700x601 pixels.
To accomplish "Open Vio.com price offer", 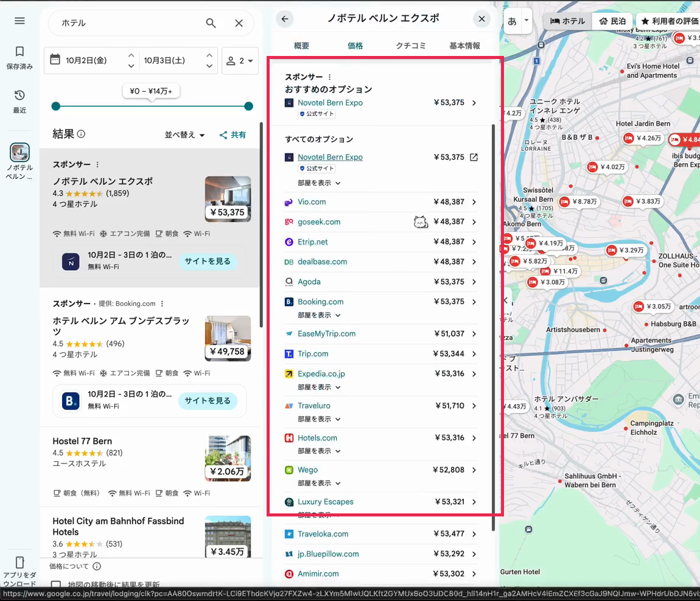I will pyautogui.click(x=381, y=202).
